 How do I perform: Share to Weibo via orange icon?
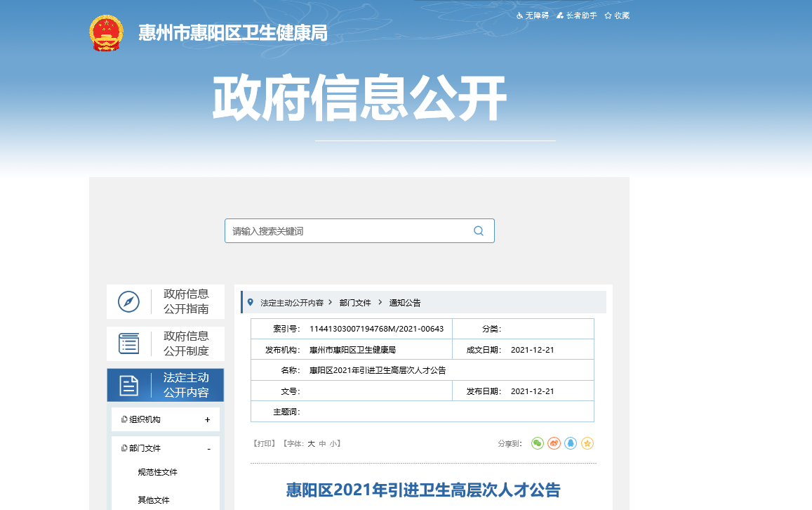[554, 443]
